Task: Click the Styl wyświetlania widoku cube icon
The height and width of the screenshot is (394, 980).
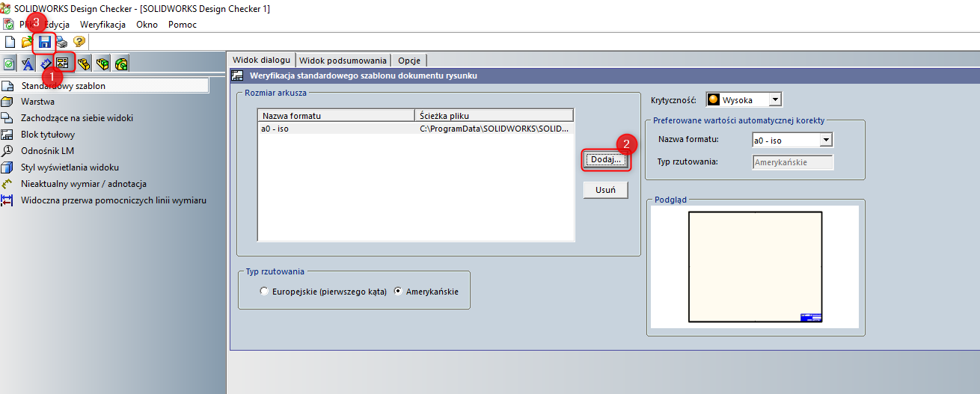Action: click(7, 167)
